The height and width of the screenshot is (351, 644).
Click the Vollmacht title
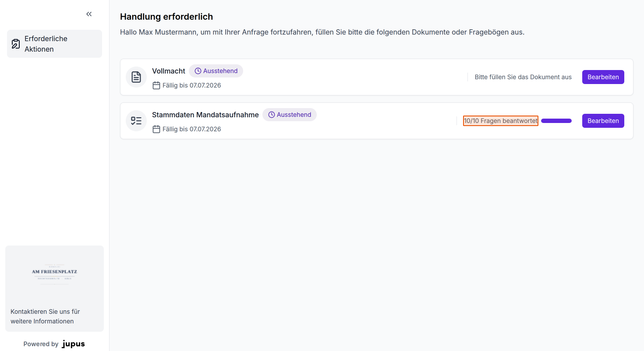(169, 71)
